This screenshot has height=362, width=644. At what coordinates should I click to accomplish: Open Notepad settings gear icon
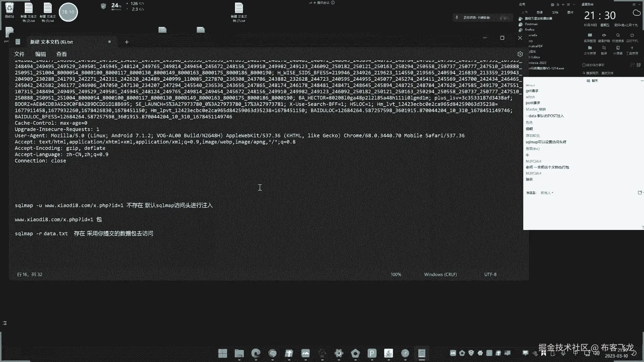[x=520, y=54]
